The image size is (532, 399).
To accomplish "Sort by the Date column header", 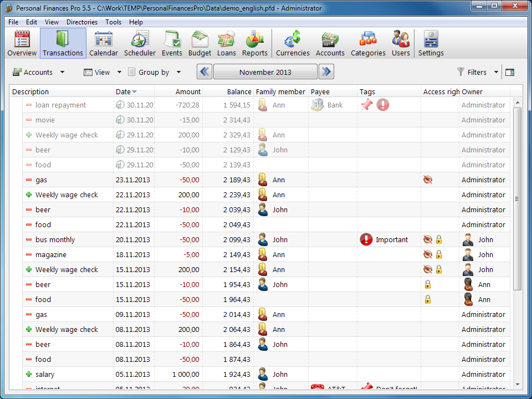I will [134, 91].
